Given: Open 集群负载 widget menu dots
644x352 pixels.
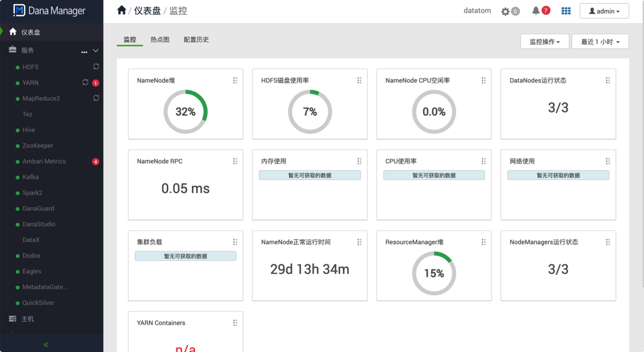Looking at the screenshot, I should pyautogui.click(x=235, y=242).
